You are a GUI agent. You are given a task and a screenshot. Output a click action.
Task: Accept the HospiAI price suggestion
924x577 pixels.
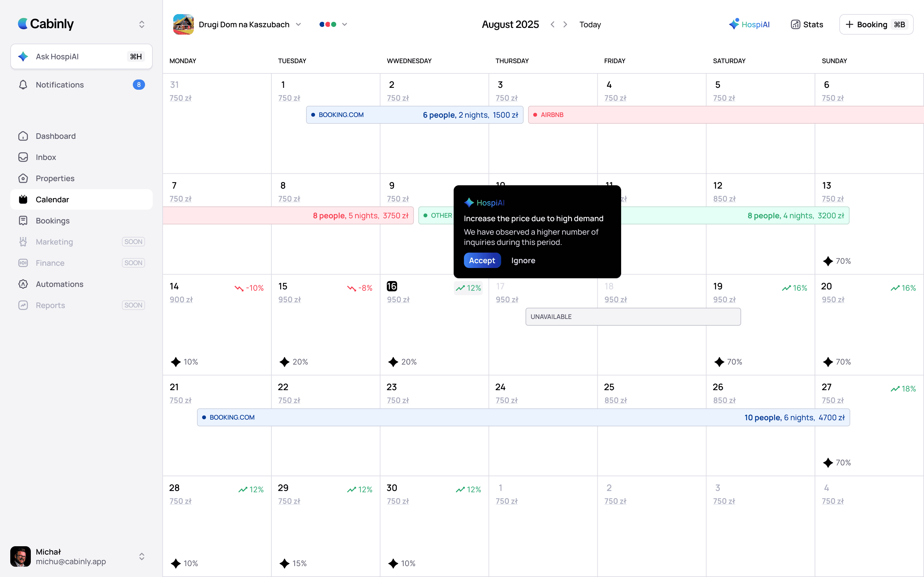[482, 261]
